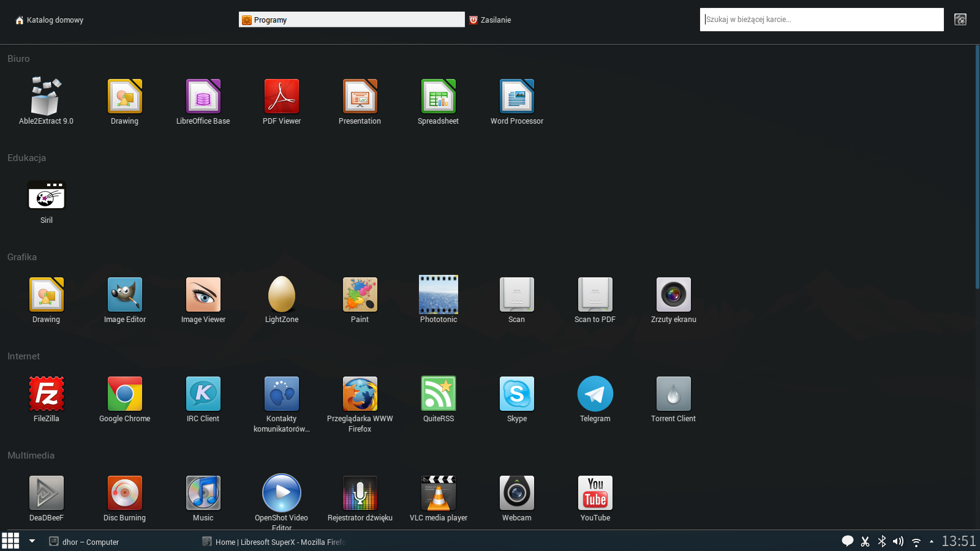This screenshot has width=980, height=551.
Task: Launch Przeglądarka WWW Firefox
Action: 360,404
